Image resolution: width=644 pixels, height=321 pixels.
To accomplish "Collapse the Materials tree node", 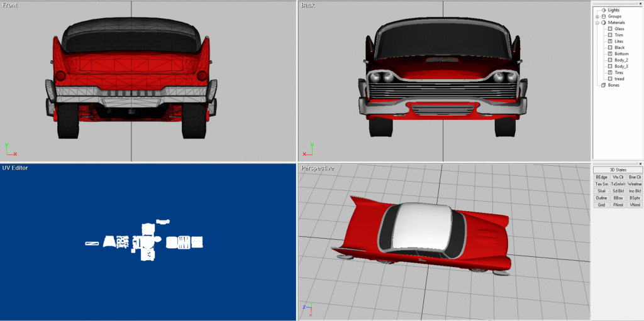I will click(x=597, y=23).
